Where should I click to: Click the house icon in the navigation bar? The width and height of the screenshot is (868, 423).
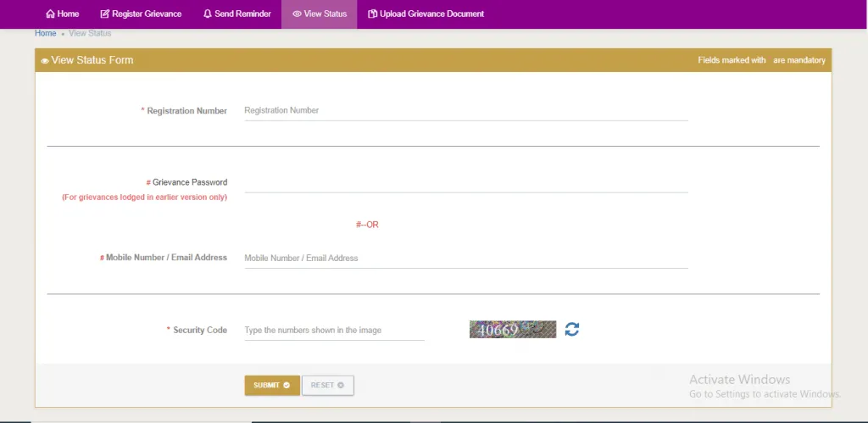click(50, 14)
